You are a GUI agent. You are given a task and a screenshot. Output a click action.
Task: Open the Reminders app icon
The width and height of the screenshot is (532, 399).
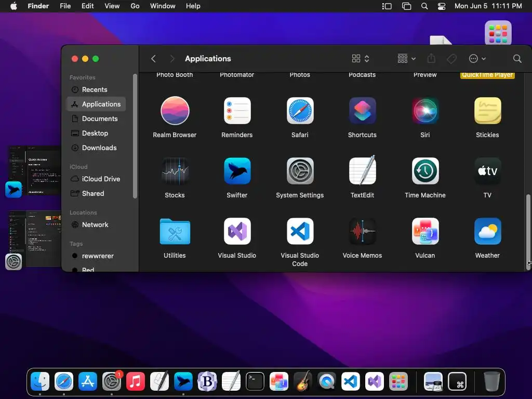237,111
